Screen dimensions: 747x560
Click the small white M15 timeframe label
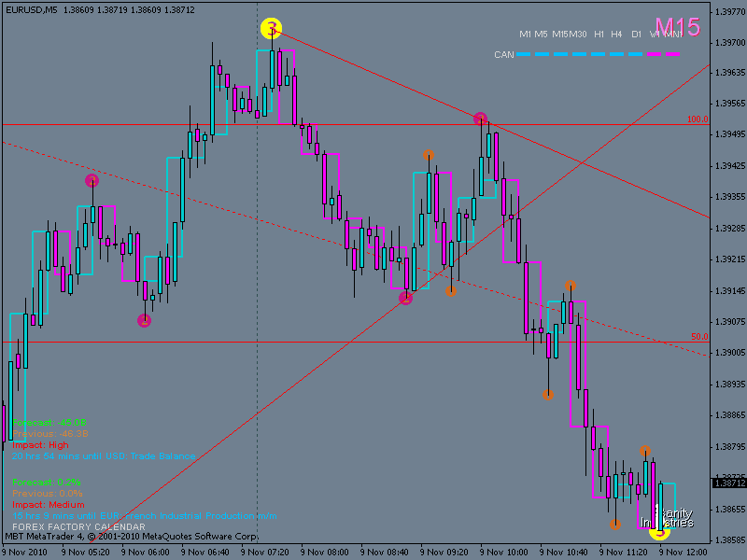click(559, 35)
